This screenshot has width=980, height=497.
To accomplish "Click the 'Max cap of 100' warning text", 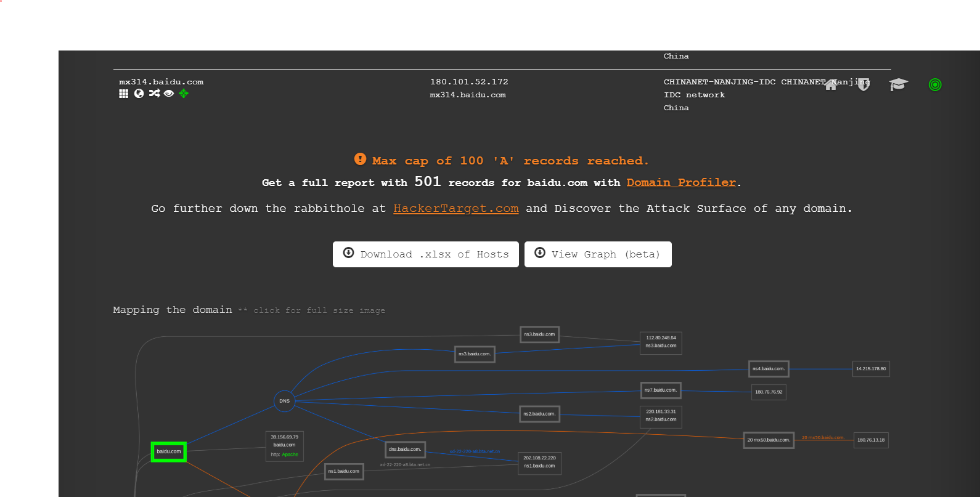I will click(510, 161).
